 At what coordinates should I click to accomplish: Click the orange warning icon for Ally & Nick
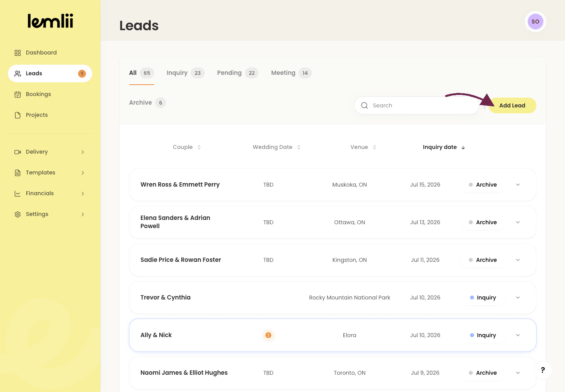pyautogui.click(x=268, y=335)
